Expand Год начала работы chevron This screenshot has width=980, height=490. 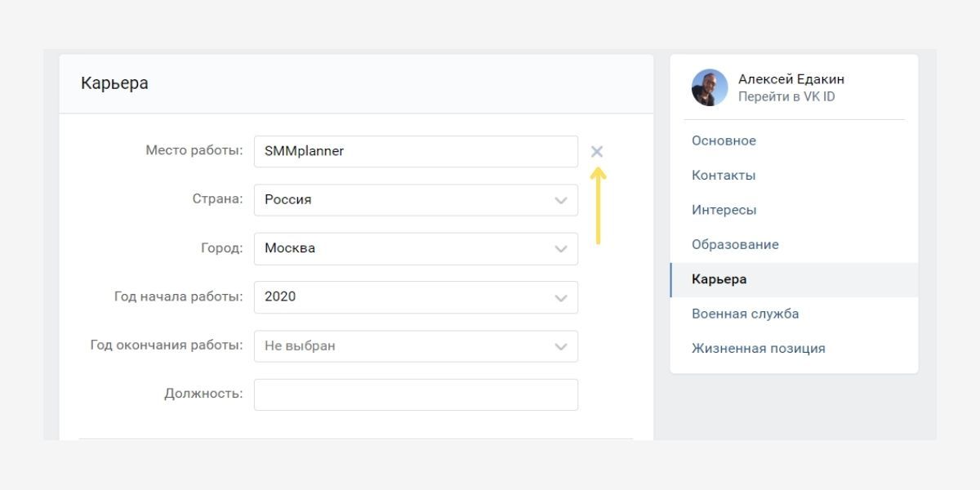(561, 298)
